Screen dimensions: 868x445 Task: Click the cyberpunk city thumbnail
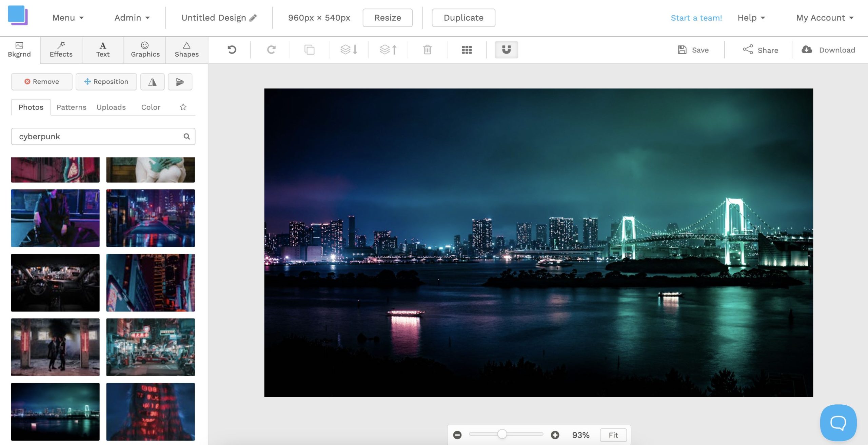[x=55, y=411]
